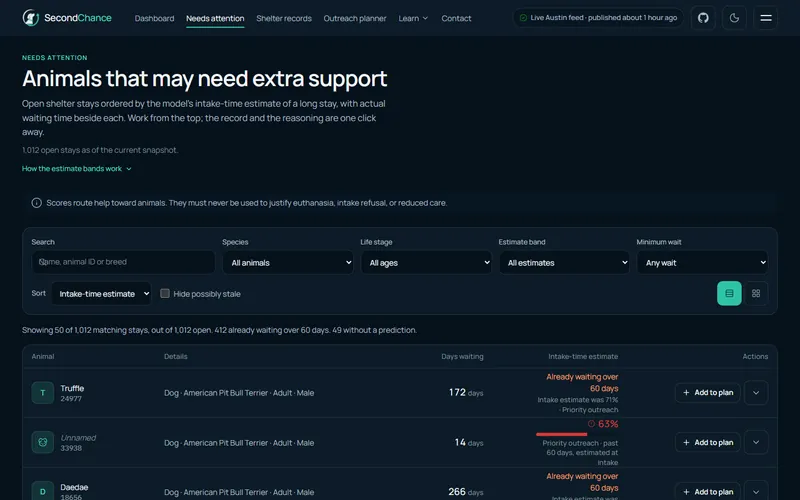The height and width of the screenshot is (500, 800).
Task: Click the Intake-time estimate column header
Action: click(x=583, y=357)
